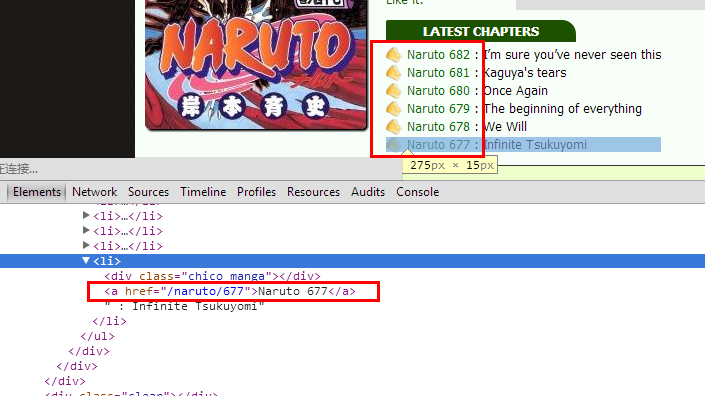Image resolution: width=705 pixels, height=396 pixels.
Task: Select the a href /naruto/677 element line
Action: [x=230, y=291]
